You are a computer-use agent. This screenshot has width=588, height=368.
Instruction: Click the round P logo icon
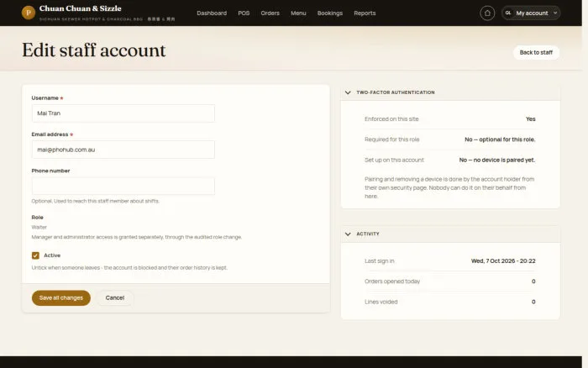[x=29, y=13]
